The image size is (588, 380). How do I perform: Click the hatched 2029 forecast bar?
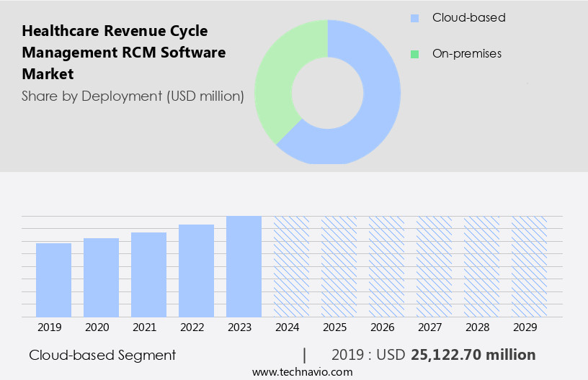pos(529,266)
